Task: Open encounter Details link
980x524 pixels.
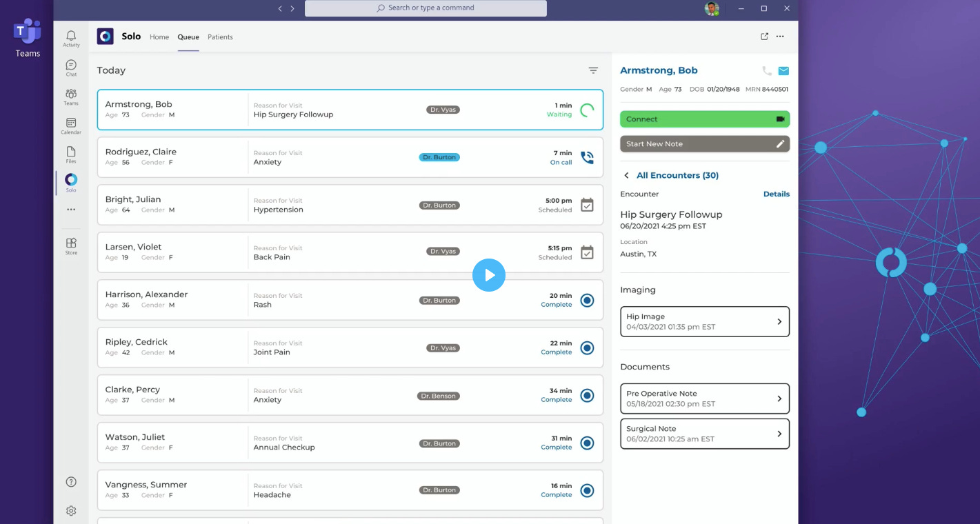Action: click(x=777, y=194)
